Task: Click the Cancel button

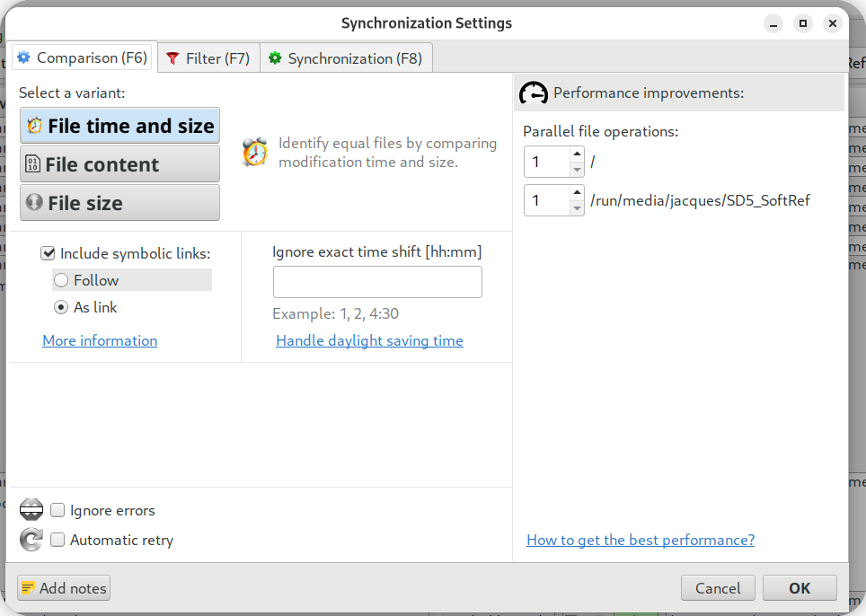Action: [x=718, y=588]
